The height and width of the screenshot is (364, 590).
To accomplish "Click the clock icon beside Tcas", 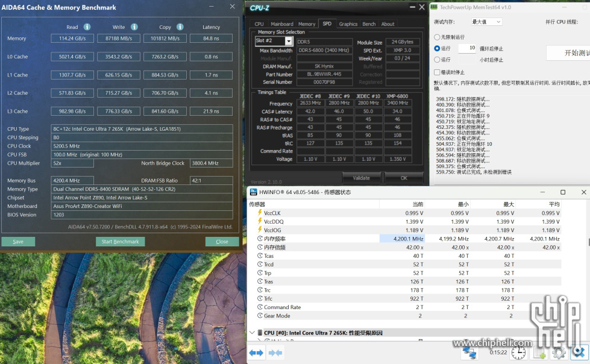I will [x=260, y=256].
